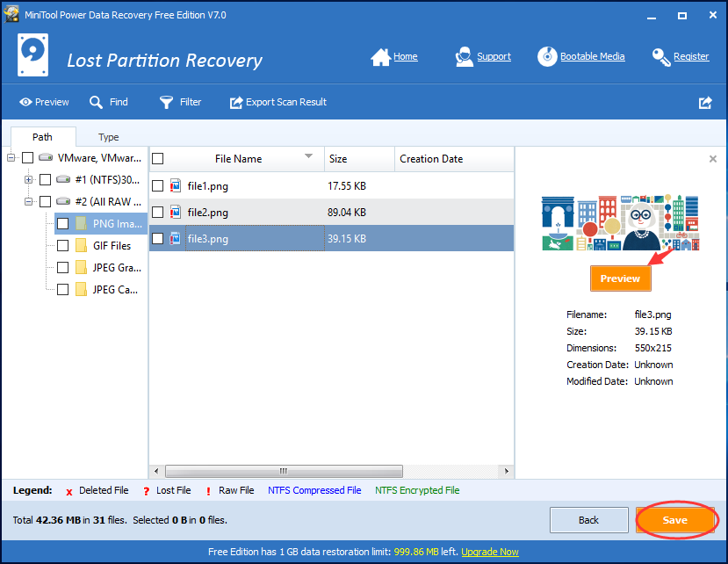Click the JPEG Gra... folder icon
The height and width of the screenshot is (564, 728).
81,267
